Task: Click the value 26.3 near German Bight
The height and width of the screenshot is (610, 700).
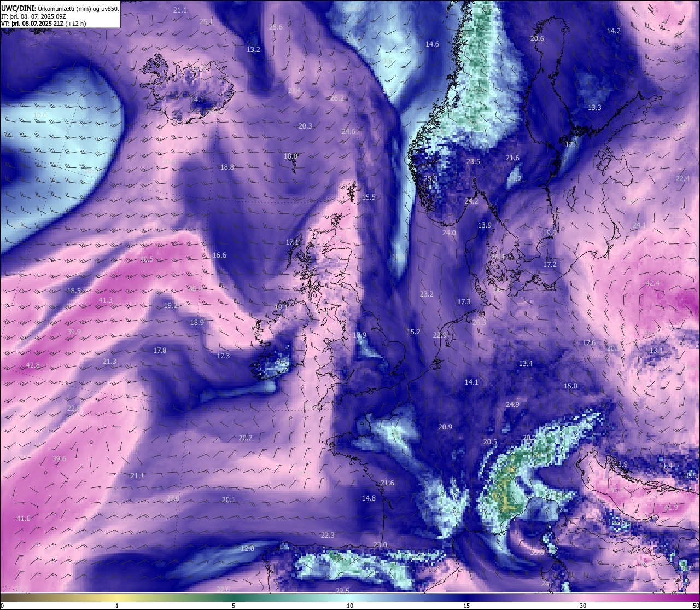Action: [479, 322]
